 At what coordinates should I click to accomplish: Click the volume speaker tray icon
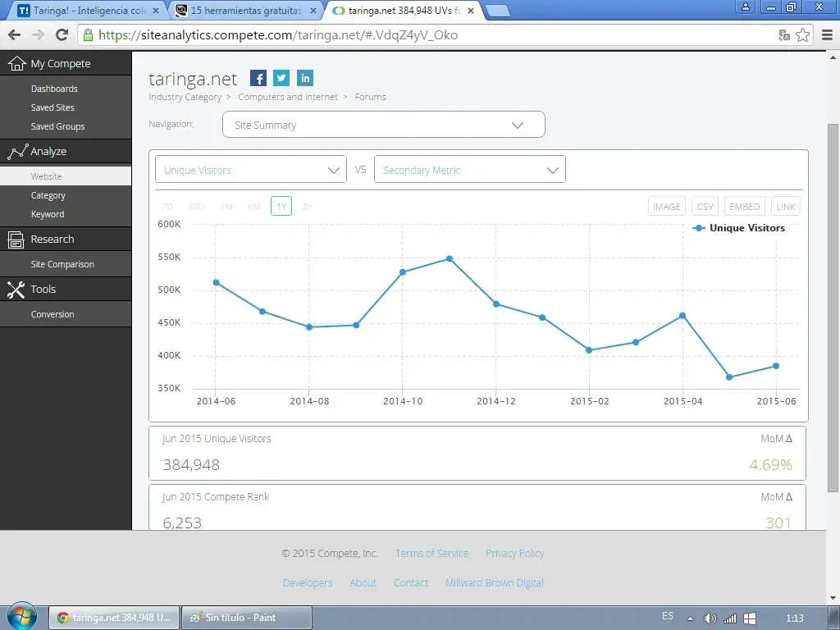(710, 619)
